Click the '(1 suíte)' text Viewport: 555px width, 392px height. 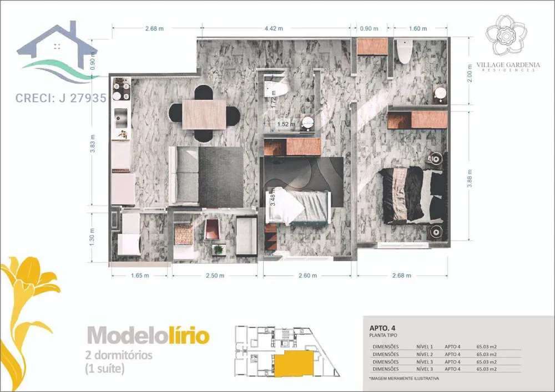[105, 369]
